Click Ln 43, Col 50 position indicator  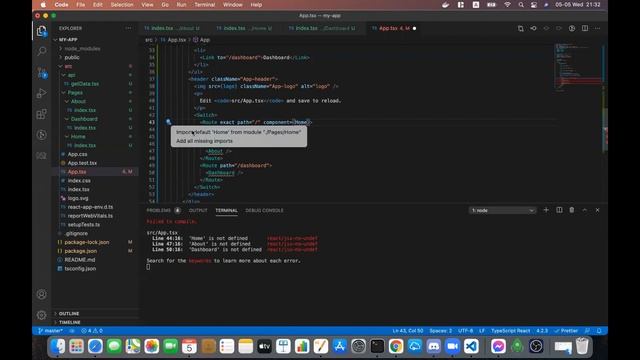(x=408, y=331)
